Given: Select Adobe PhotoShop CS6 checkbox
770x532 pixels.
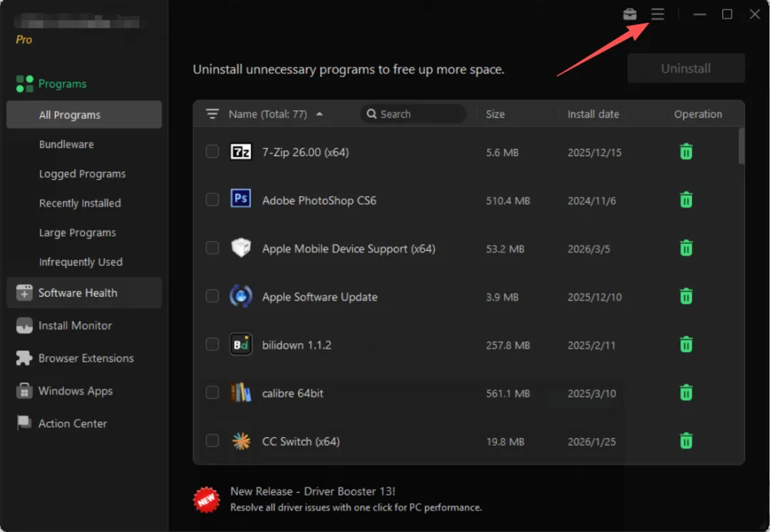Looking at the screenshot, I should click(212, 200).
